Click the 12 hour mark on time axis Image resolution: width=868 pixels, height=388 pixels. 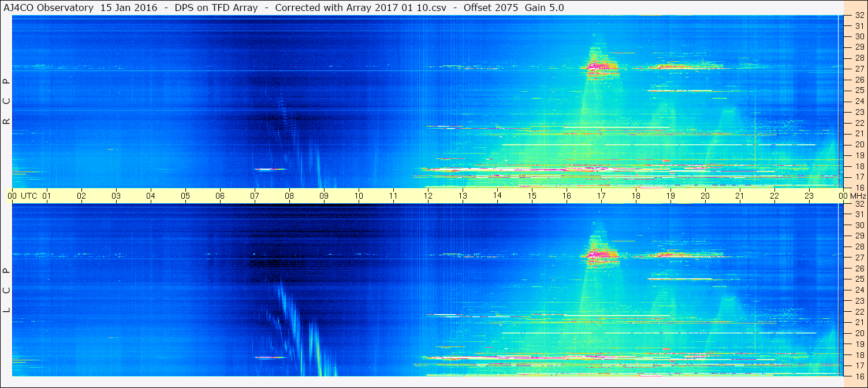click(428, 196)
